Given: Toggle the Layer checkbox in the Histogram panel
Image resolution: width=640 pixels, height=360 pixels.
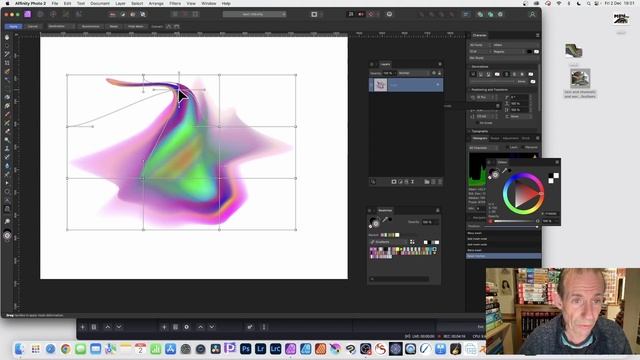Looking at the screenshot, I should pyautogui.click(x=508, y=147).
